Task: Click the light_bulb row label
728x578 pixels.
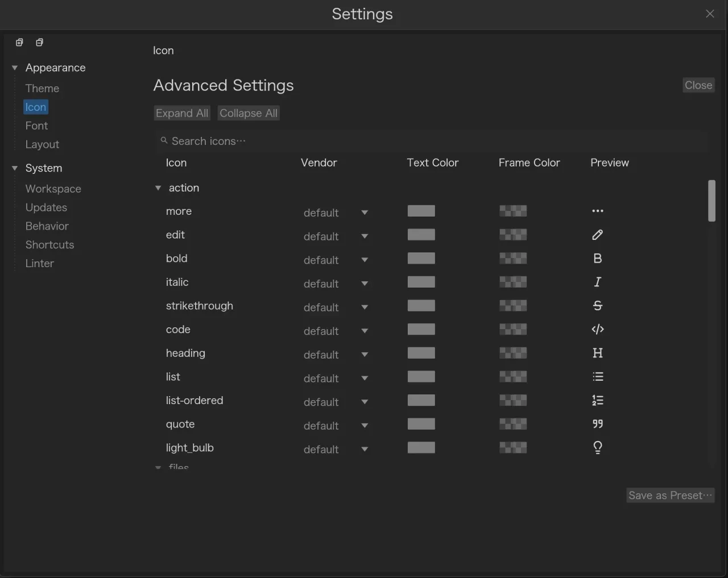Action: tap(189, 448)
